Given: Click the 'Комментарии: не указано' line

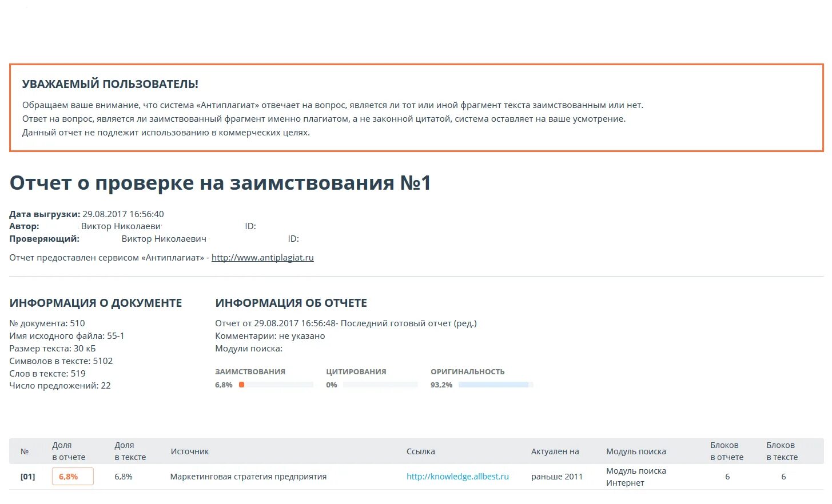Looking at the screenshot, I should pos(270,336).
